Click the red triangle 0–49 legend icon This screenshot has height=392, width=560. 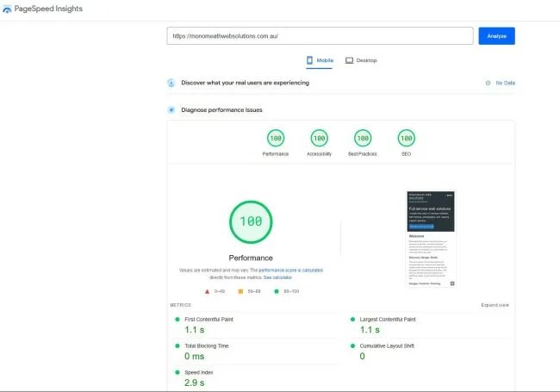(x=207, y=291)
